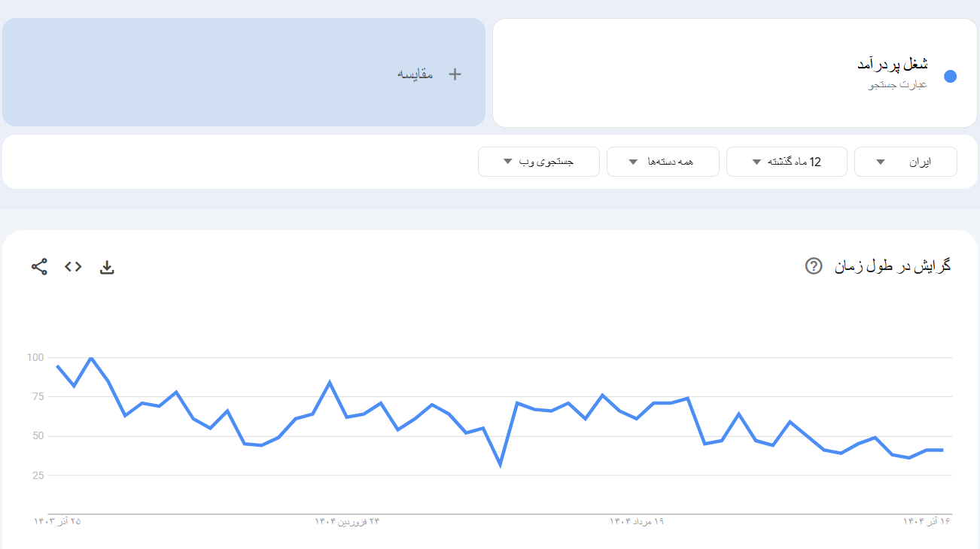The width and height of the screenshot is (980, 549).
Task: Click the rightmost end of the trend line
Action: coord(942,450)
